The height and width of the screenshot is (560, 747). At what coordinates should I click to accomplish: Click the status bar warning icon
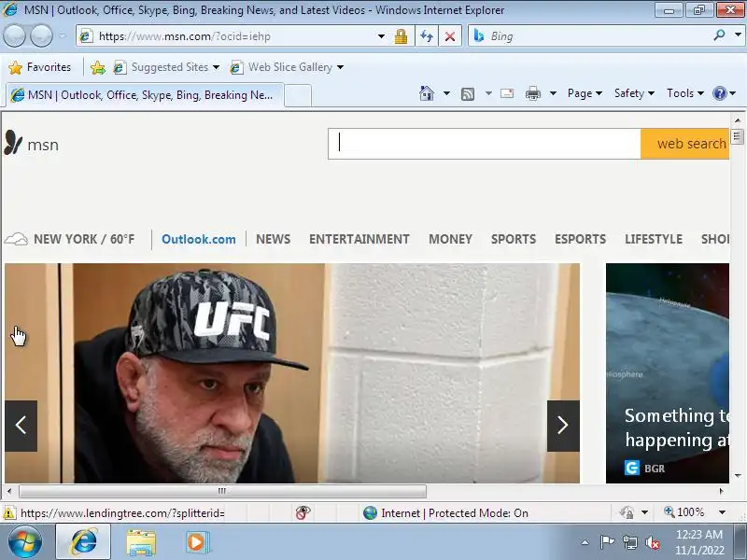[x=8, y=512]
